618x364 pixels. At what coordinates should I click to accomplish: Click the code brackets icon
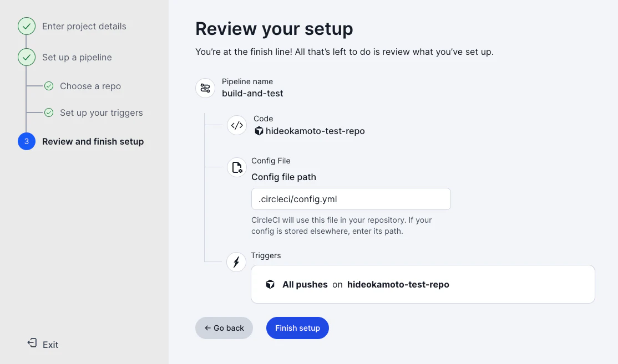click(237, 126)
